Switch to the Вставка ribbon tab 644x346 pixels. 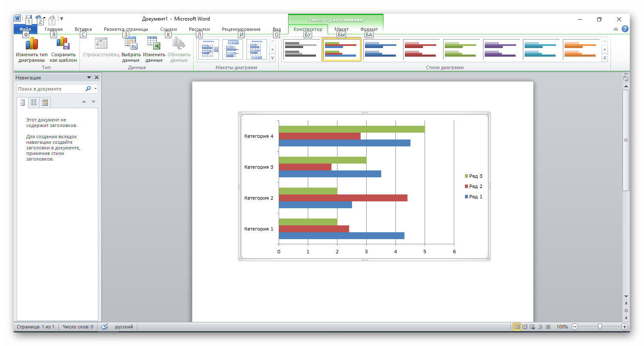[x=83, y=29]
